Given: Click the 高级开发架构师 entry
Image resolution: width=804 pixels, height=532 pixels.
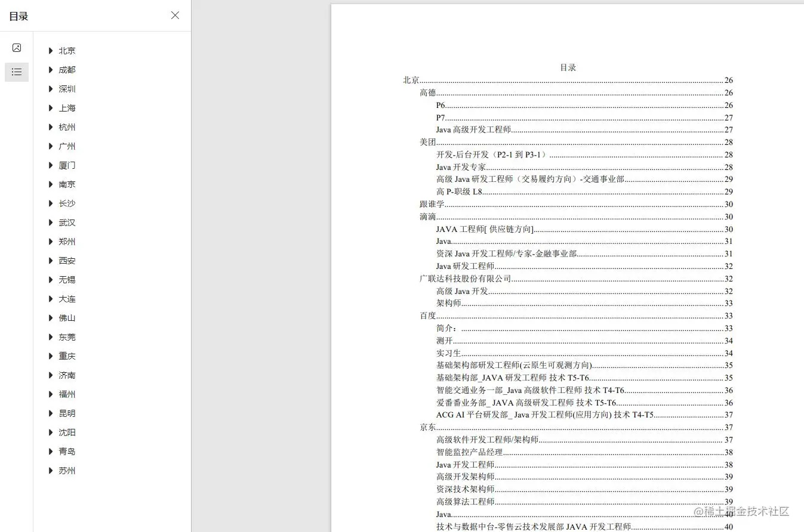Looking at the screenshot, I should [x=585, y=477].
